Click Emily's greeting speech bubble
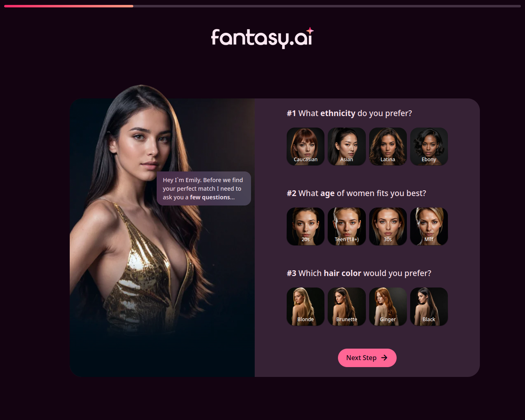Image resolution: width=525 pixels, height=420 pixels. click(204, 188)
